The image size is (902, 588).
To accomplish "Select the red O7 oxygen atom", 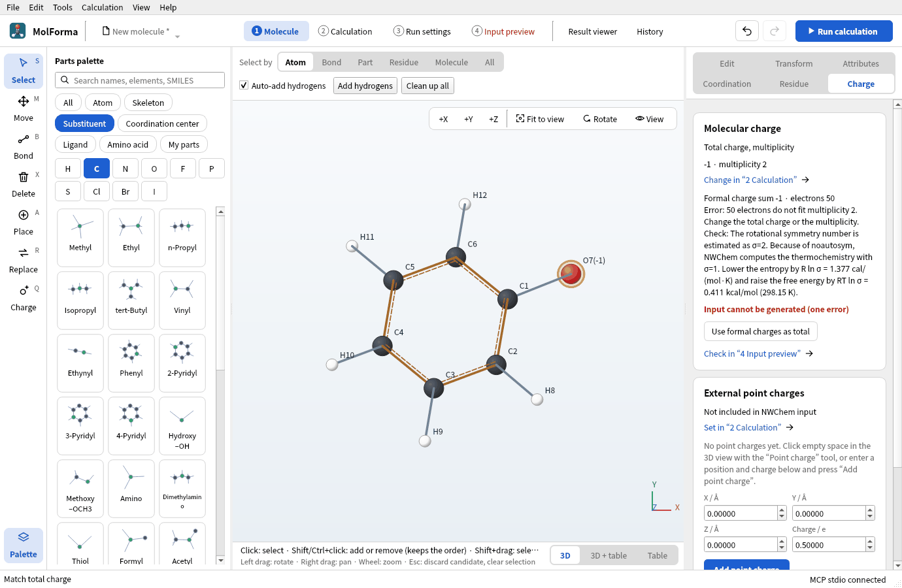I will pos(571,274).
